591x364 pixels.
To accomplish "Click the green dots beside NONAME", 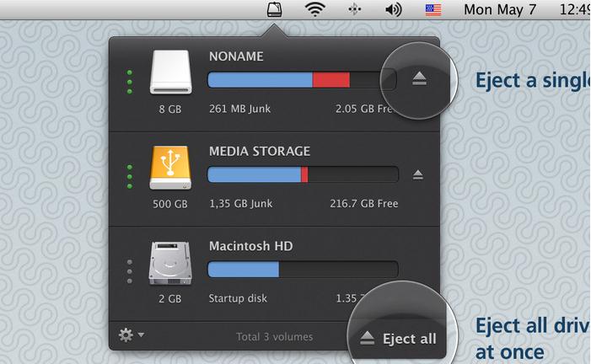I will coord(130,82).
